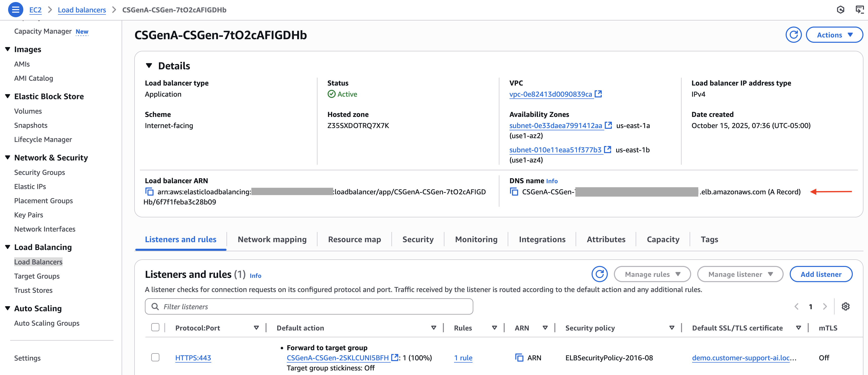This screenshot has width=868, height=375.
Task: Open VPC external link icon
Action: click(x=598, y=94)
